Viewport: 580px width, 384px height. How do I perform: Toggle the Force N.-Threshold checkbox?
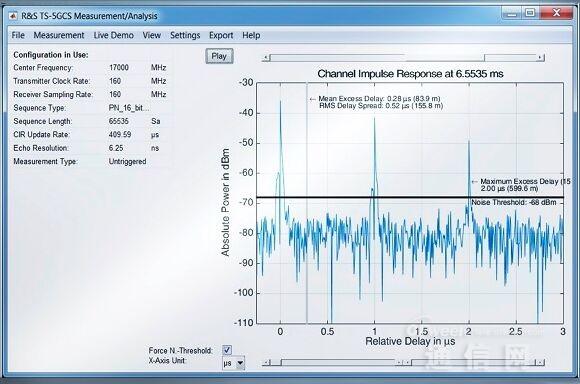[x=227, y=350]
